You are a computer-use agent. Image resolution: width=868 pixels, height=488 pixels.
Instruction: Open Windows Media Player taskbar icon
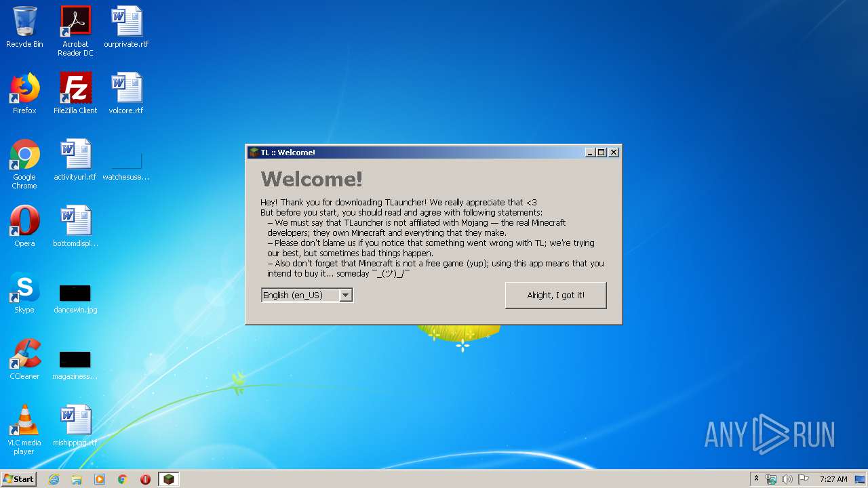pyautogui.click(x=100, y=479)
